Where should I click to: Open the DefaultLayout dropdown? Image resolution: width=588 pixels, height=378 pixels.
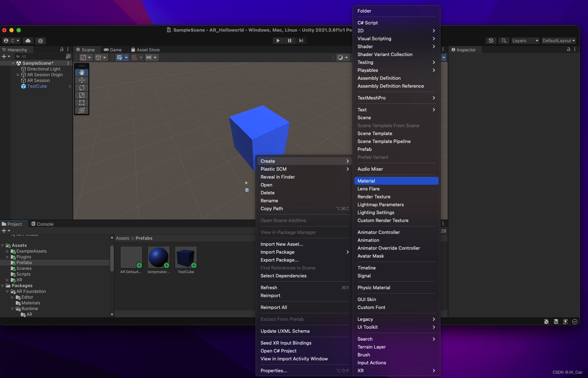(559, 41)
